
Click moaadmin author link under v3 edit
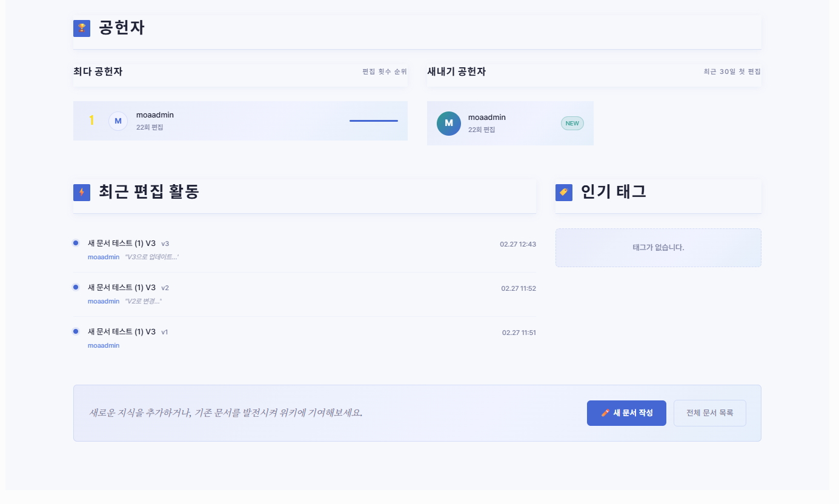(104, 257)
